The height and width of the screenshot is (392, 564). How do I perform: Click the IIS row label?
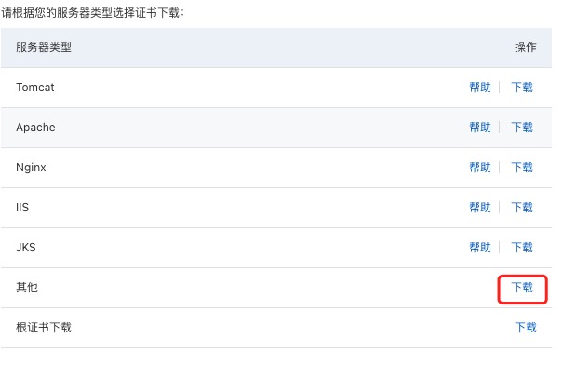(x=22, y=208)
